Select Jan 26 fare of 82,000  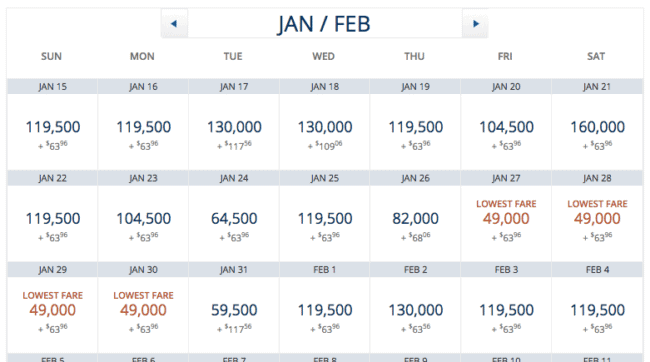415,223
